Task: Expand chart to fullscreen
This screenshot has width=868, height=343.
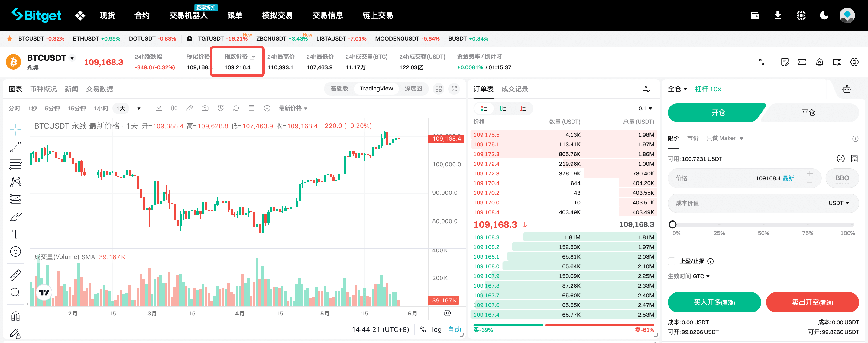Action: (x=454, y=89)
